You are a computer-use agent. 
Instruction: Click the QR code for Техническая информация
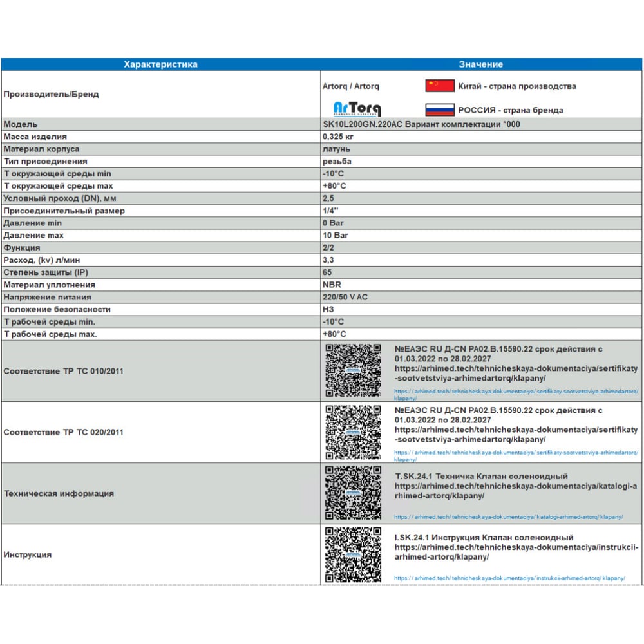pos(353,493)
